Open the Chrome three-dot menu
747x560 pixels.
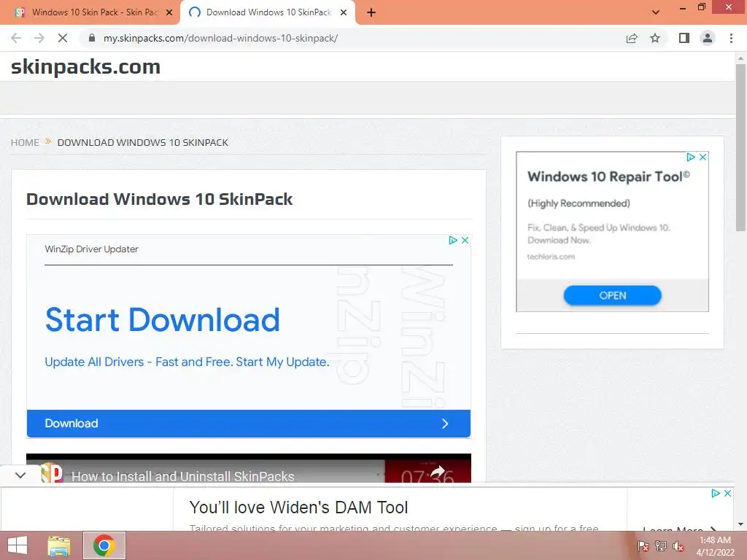(x=731, y=38)
